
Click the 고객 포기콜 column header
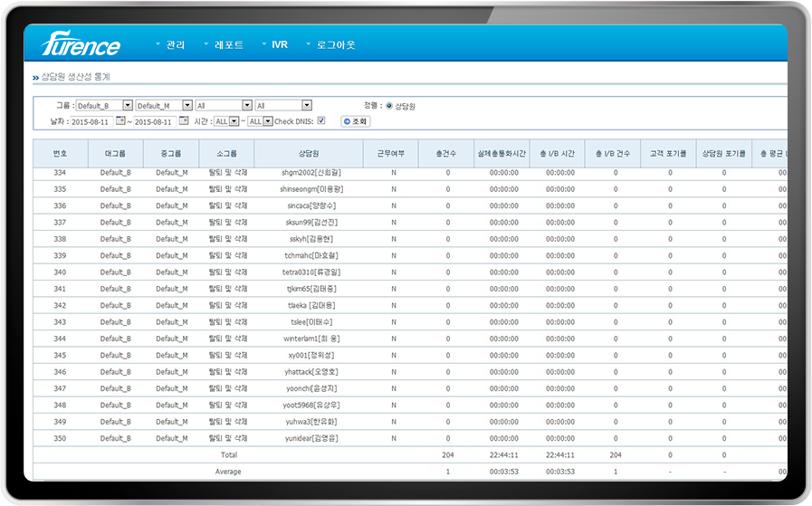point(668,153)
